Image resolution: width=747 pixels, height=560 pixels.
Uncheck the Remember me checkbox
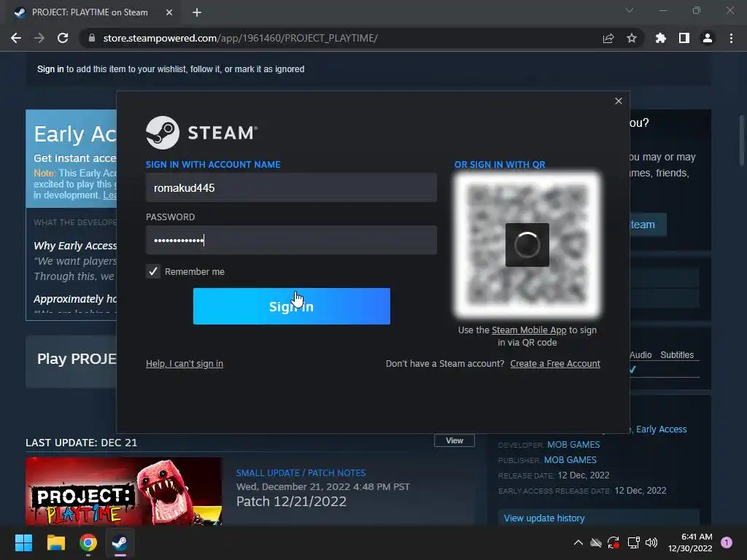coord(153,271)
